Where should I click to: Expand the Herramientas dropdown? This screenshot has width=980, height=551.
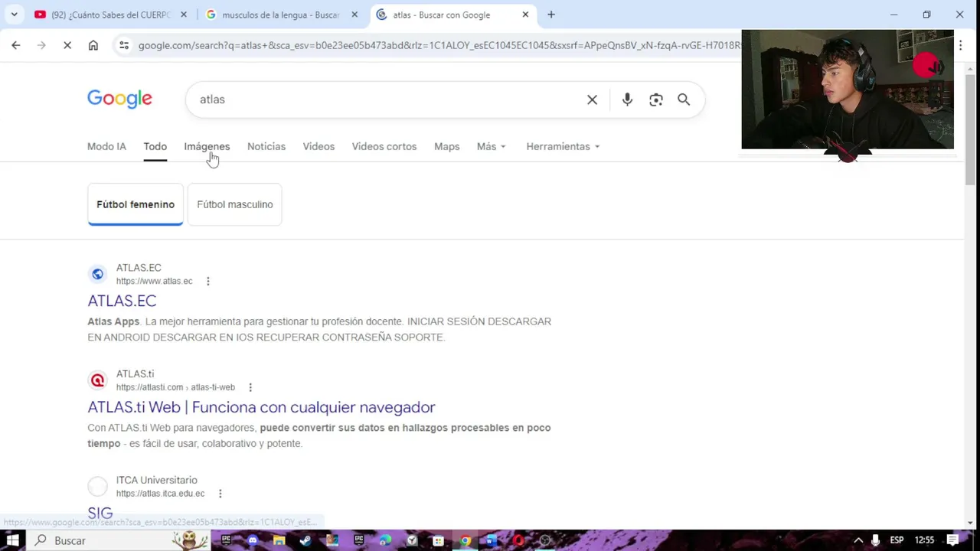tap(563, 146)
